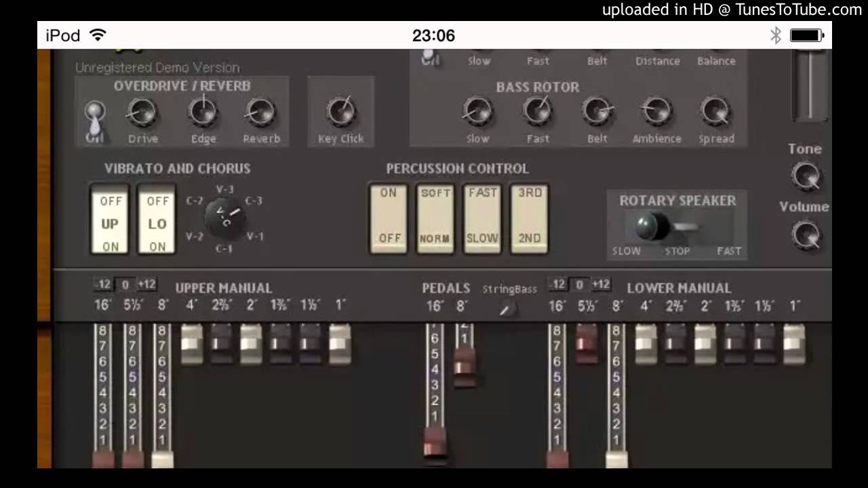Adjust the Ambience knob
This screenshot has width=868, height=488.
coord(656,112)
